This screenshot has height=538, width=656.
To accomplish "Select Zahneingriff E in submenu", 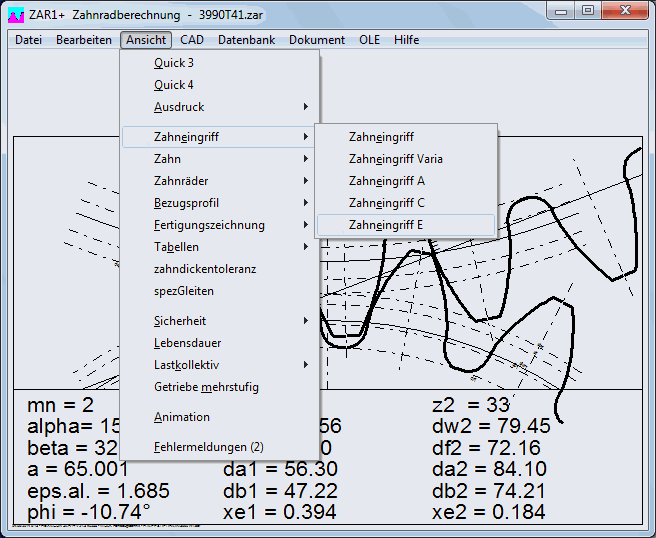I will click(x=386, y=225).
